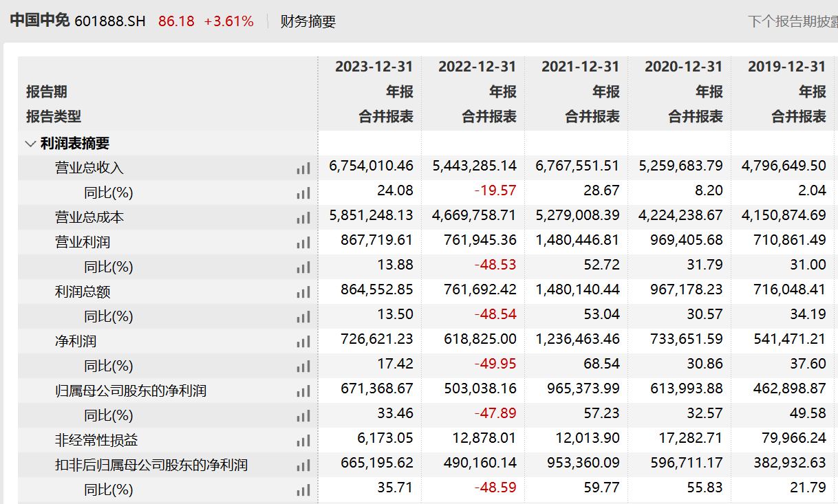Image resolution: width=838 pixels, height=504 pixels.
Task: Select the 财务摘要 tab
Action: tap(308, 21)
